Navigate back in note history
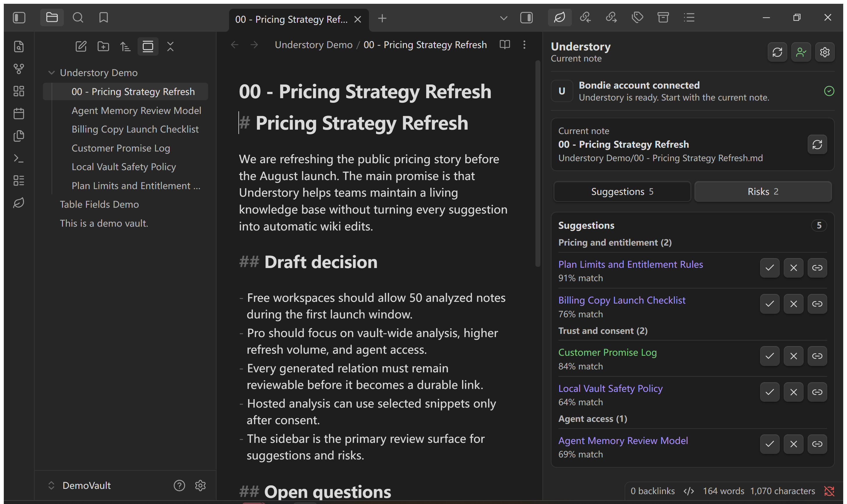 pos(234,45)
